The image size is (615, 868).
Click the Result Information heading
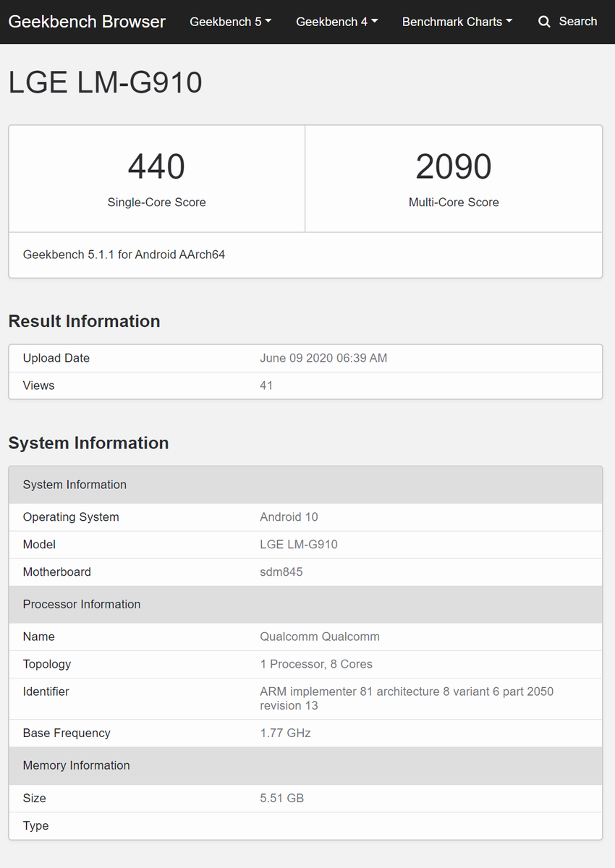pos(85,321)
